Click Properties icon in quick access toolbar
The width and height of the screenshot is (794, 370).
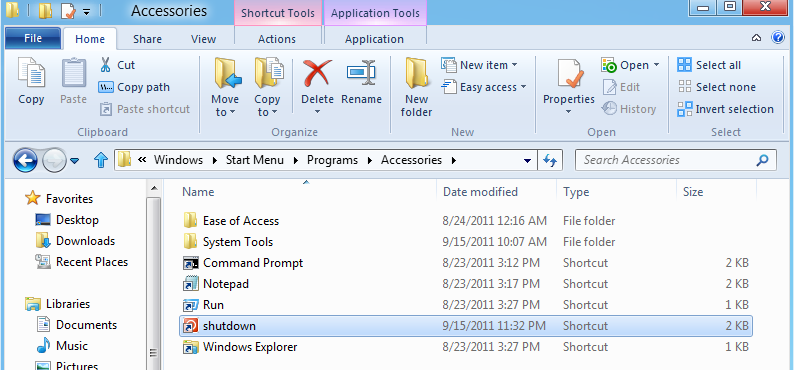(67, 11)
